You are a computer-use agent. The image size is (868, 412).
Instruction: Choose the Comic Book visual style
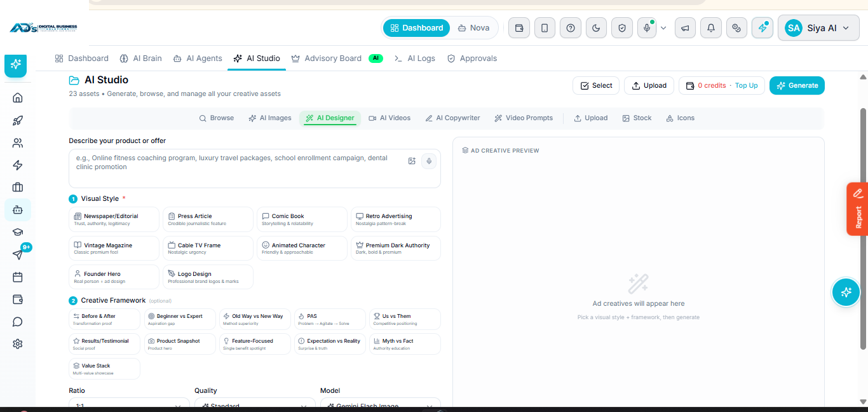302,219
